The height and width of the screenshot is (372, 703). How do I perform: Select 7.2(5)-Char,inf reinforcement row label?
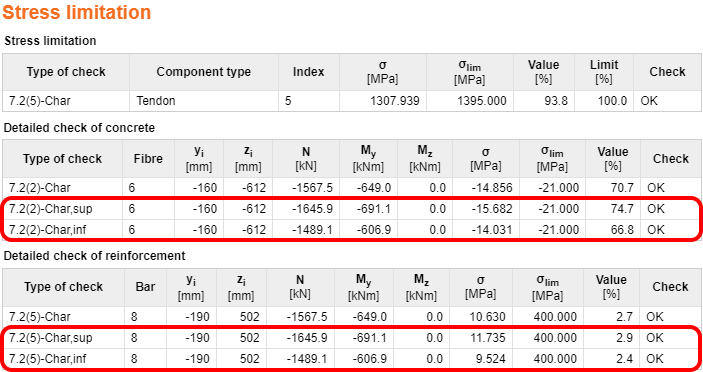pos(48,359)
